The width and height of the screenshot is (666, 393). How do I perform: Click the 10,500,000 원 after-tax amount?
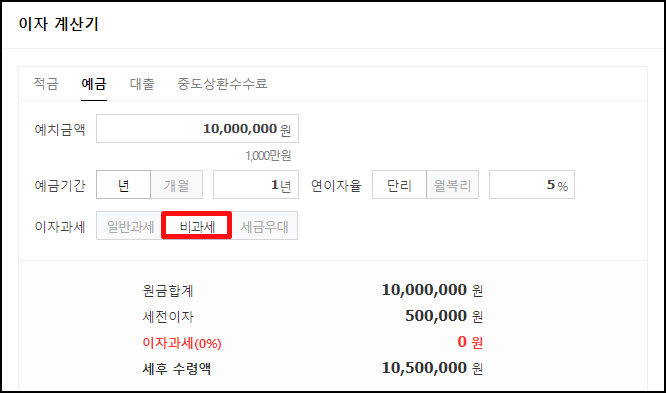click(432, 368)
